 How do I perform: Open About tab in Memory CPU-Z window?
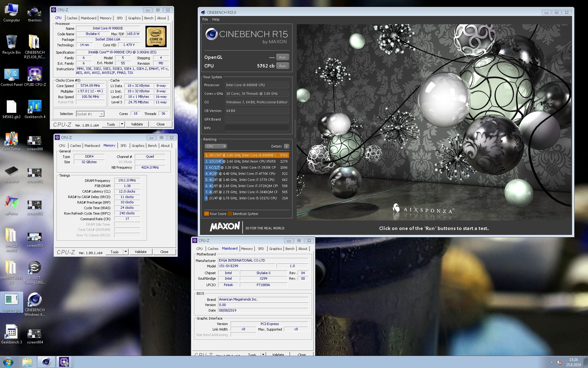click(165, 146)
